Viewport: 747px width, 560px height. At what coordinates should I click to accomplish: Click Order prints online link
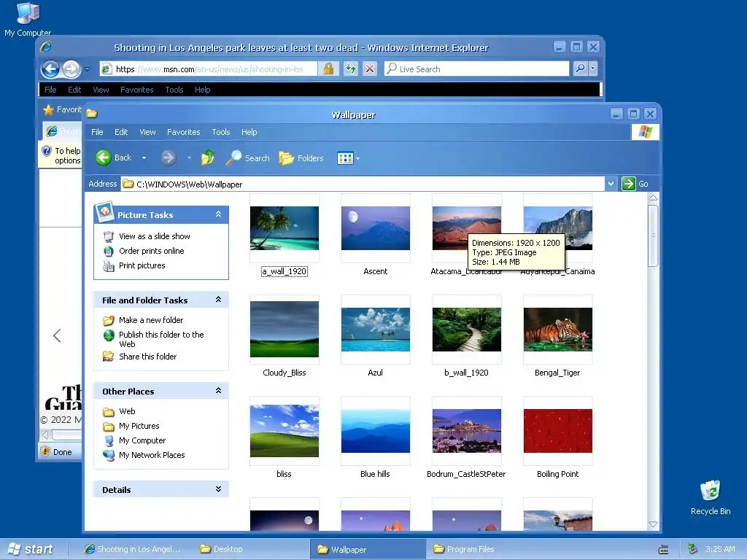click(x=152, y=251)
